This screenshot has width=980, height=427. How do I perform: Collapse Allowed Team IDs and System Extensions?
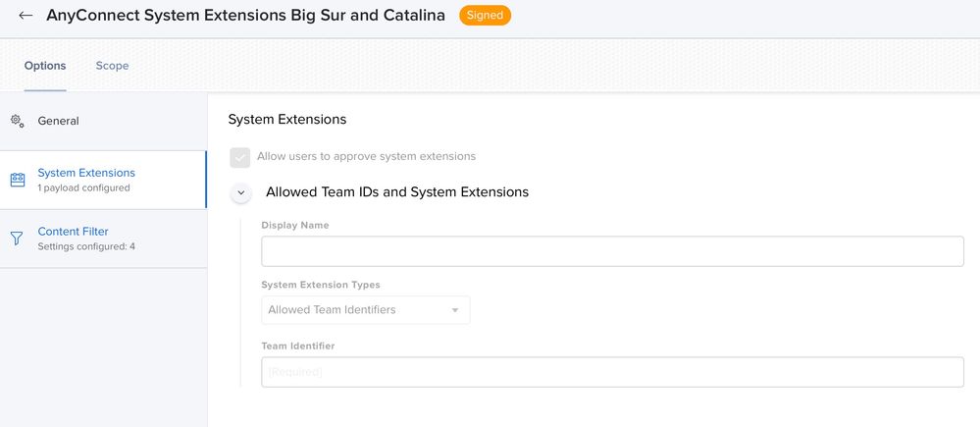[x=241, y=192]
